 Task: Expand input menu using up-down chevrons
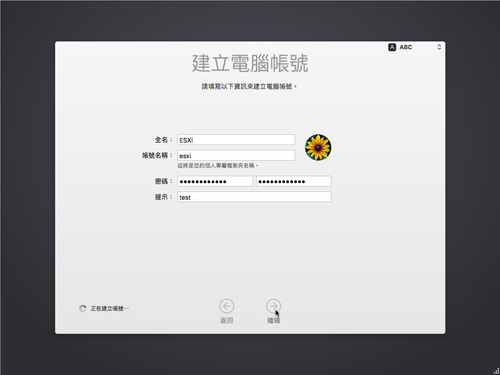439,47
